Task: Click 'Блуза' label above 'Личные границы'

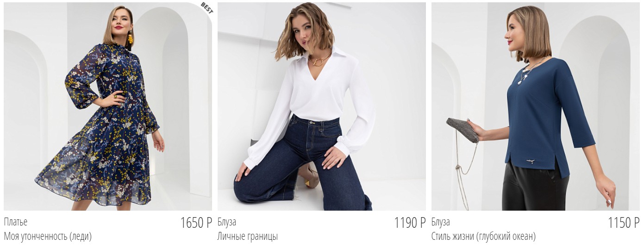Action: coord(227,222)
